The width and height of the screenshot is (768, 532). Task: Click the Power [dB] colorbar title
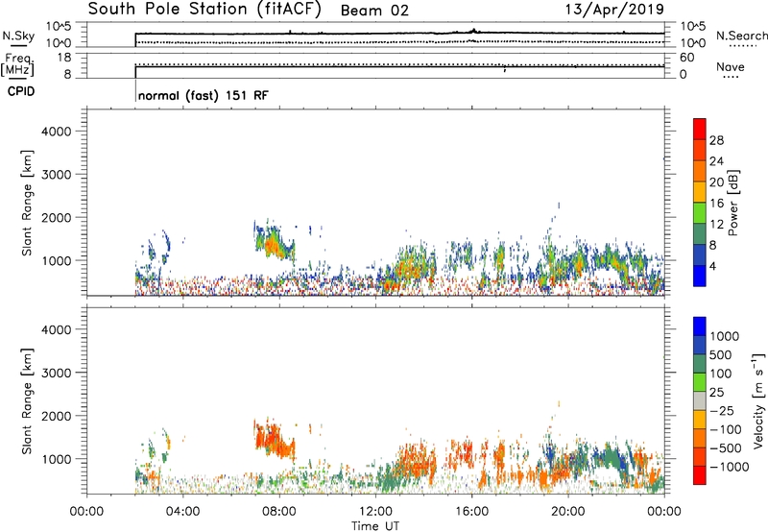click(732, 203)
